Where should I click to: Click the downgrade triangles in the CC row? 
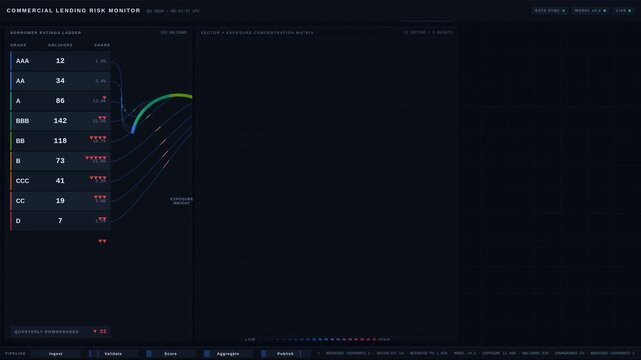tap(100, 197)
